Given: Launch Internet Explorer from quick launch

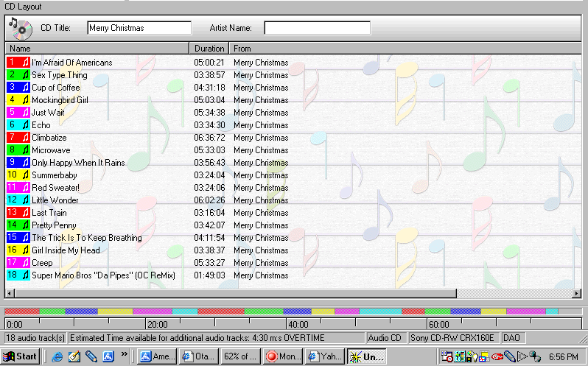Looking at the screenshot, I should click(x=57, y=356).
